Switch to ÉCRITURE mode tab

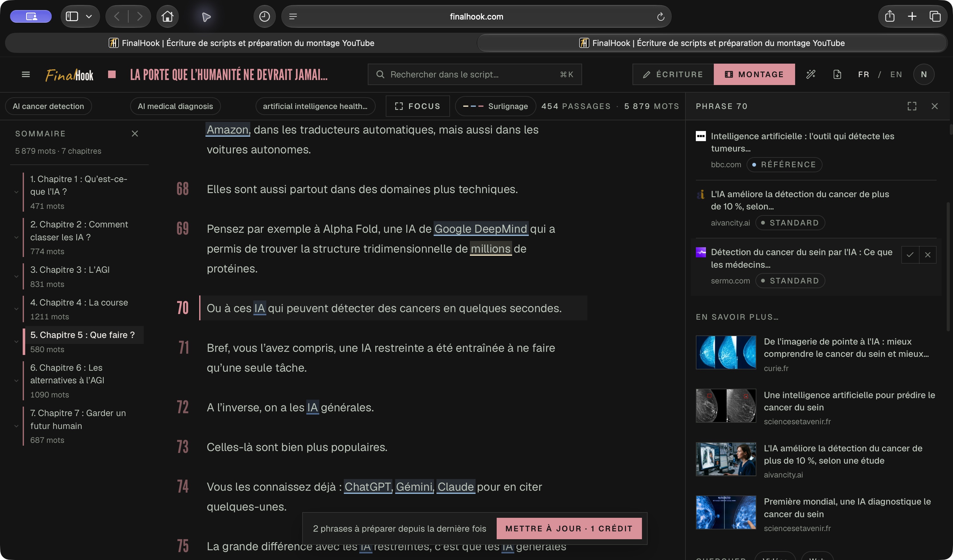[x=673, y=74]
